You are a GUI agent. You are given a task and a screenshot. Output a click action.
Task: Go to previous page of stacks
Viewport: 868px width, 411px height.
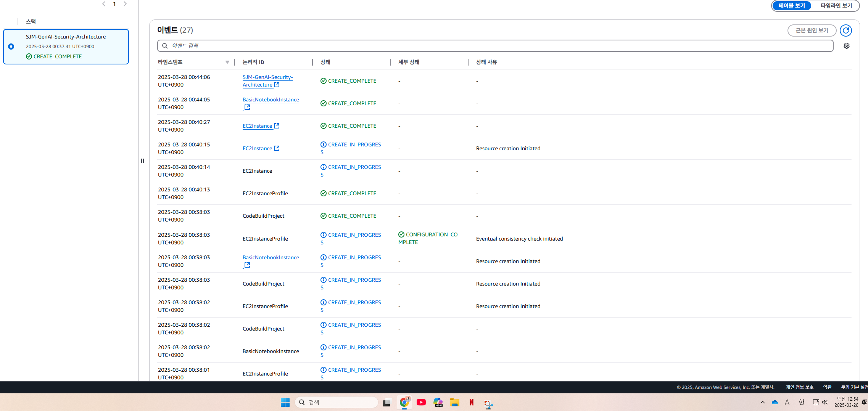point(104,4)
